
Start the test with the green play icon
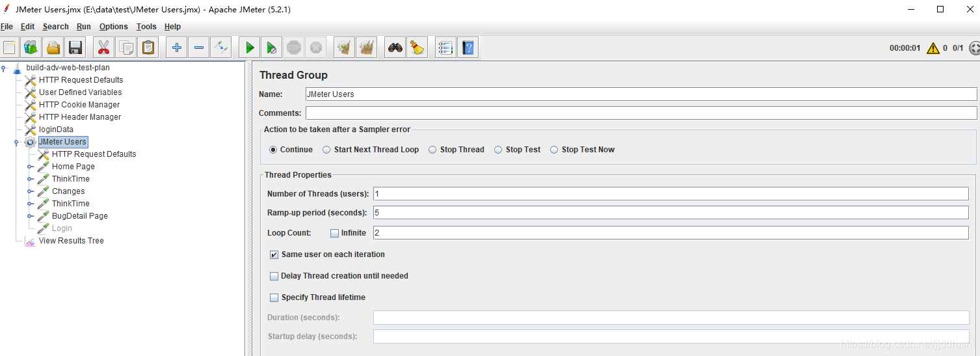click(250, 48)
